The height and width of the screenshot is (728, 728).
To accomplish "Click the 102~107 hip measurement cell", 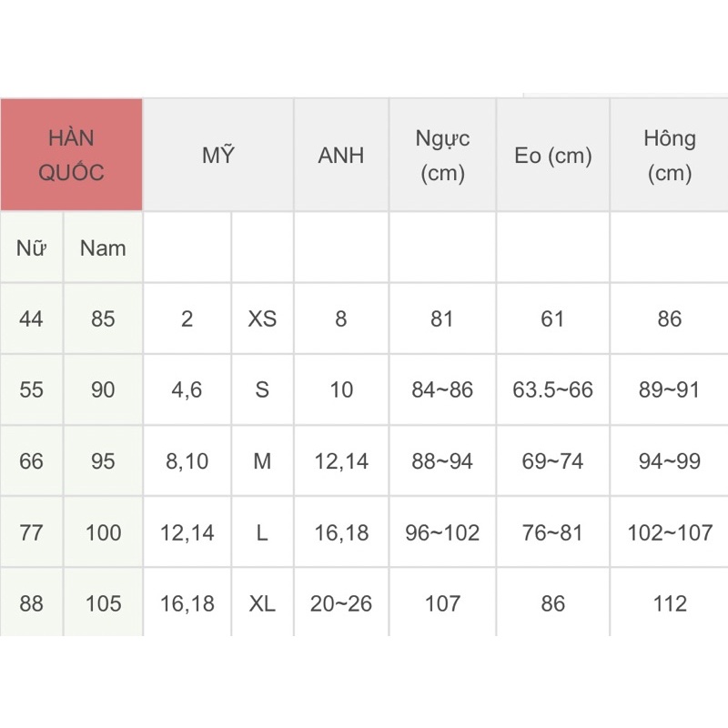I will tap(670, 532).
